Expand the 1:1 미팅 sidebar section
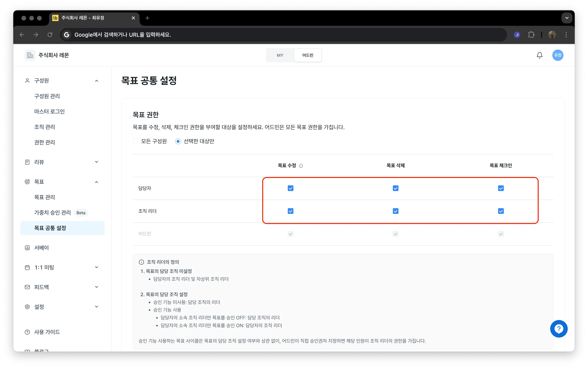Screen dimensions: 588x368 pos(97,267)
